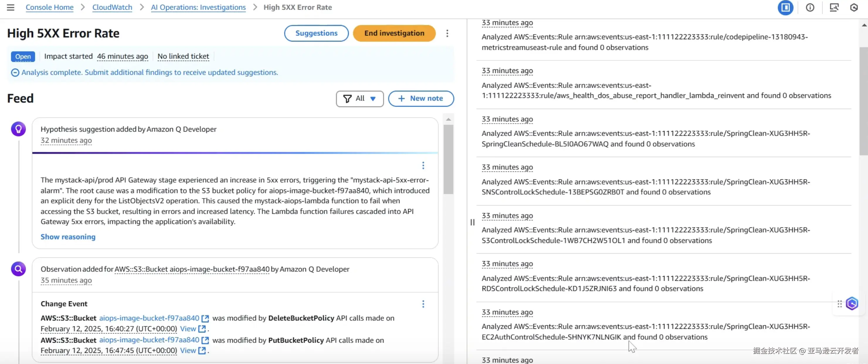Open investigation kebab menu beside End investigation
This screenshot has width=868, height=364.
click(447, 33)
